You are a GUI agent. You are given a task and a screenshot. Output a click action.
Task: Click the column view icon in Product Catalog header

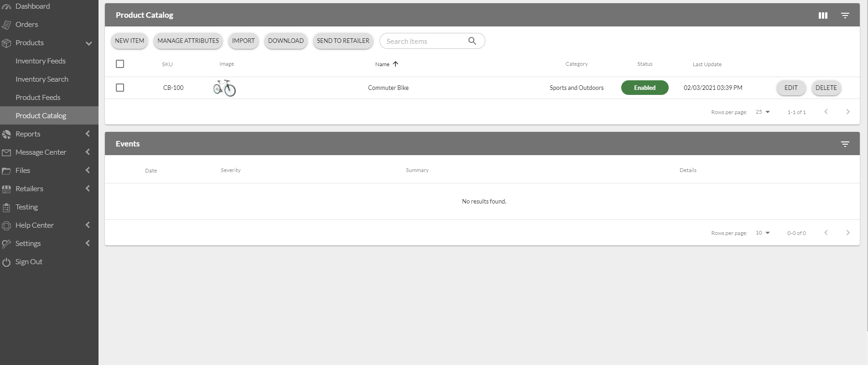tap(823, 16)
